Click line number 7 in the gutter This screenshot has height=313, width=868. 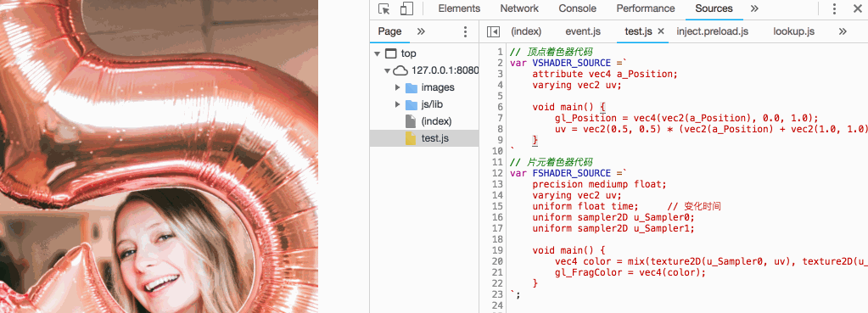(500, 119)
